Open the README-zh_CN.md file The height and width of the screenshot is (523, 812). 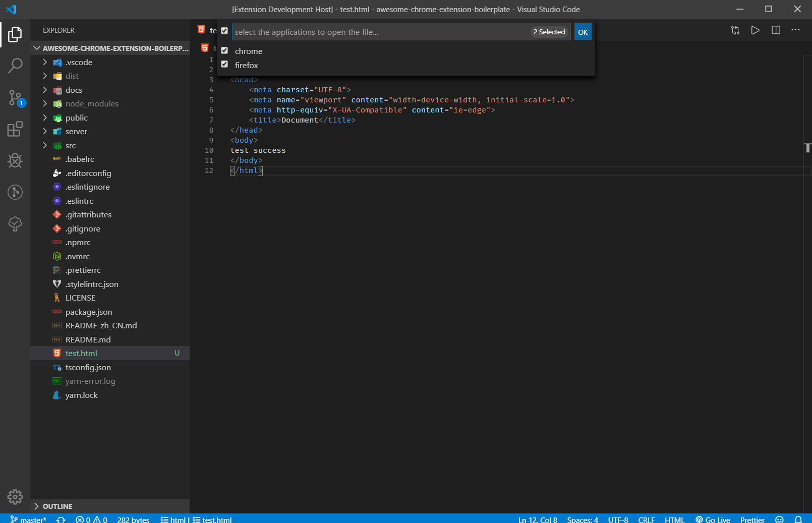pos(110,326)
